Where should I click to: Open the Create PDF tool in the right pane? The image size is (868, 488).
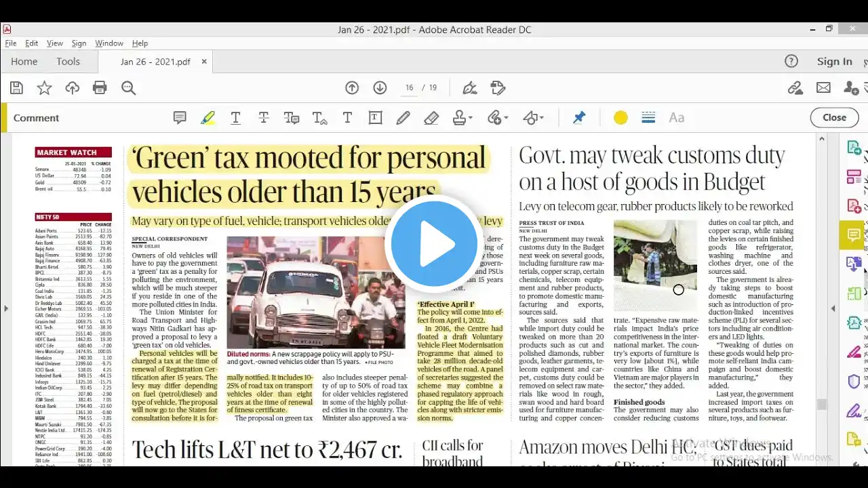[854, 206]
